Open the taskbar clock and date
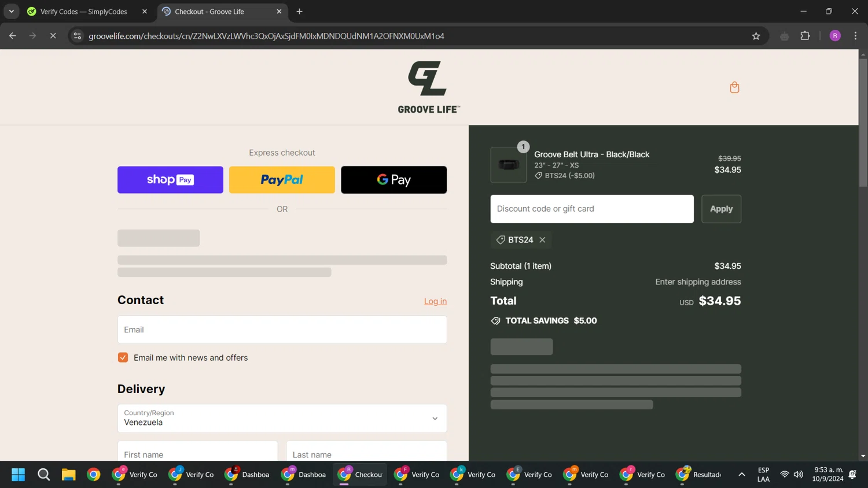Screen dimensions: 868x488 pos(827,475)
